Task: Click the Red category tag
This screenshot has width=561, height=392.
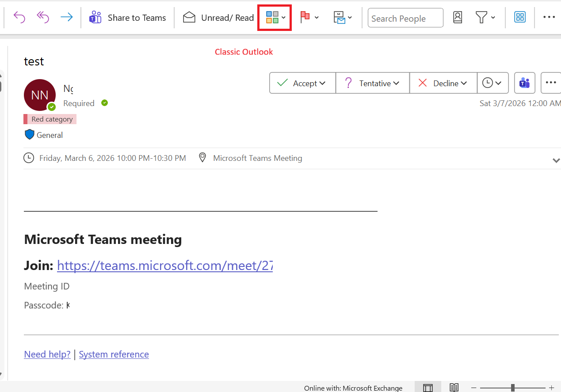Action: (x=50, y=119)
